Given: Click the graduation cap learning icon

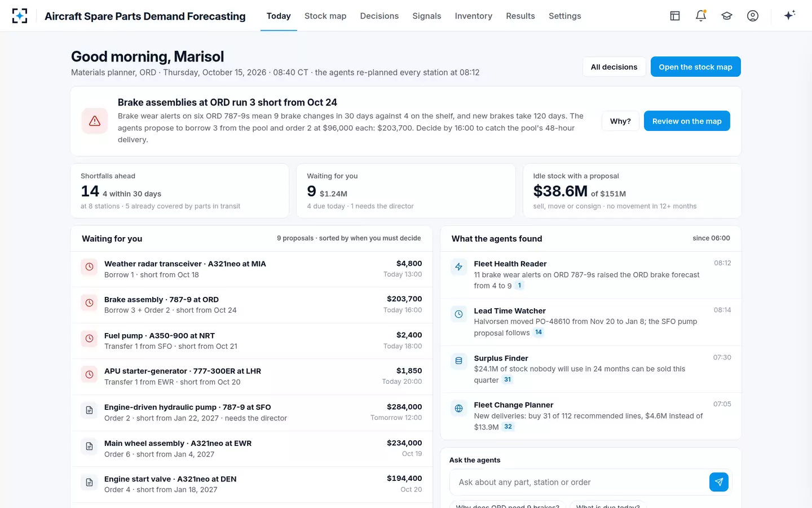Looking at the screenshot, I should point(727,16).
